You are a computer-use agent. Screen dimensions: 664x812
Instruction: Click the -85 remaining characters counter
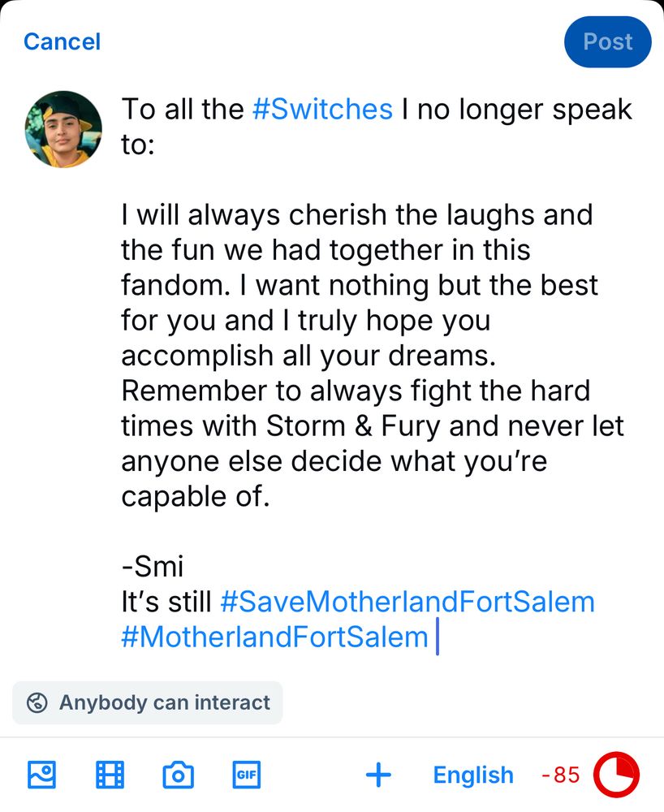(561, 775)
